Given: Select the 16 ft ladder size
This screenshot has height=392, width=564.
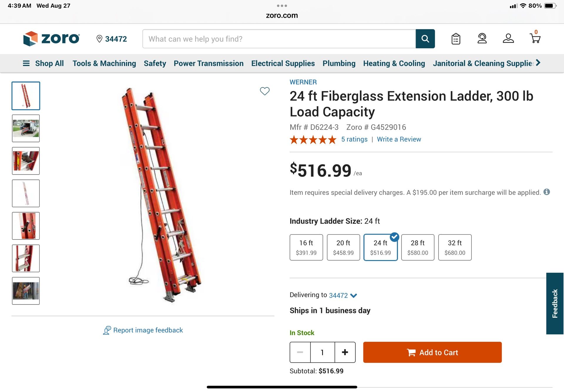Looking at the screenshot, I should pyautogui.click(x=306, y=247).
